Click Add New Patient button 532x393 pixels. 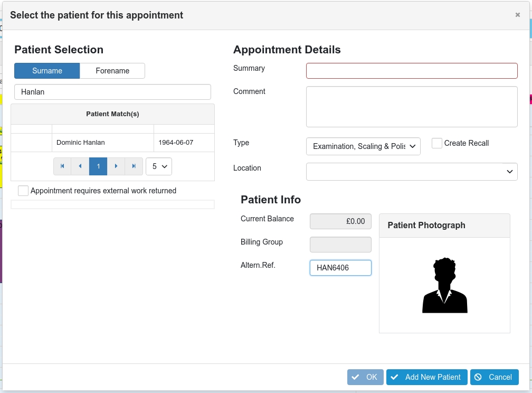426,377
